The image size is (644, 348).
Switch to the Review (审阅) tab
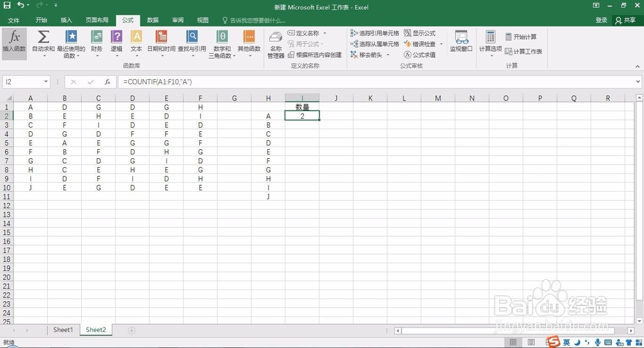pyautogui.click(x=178, y=20)
